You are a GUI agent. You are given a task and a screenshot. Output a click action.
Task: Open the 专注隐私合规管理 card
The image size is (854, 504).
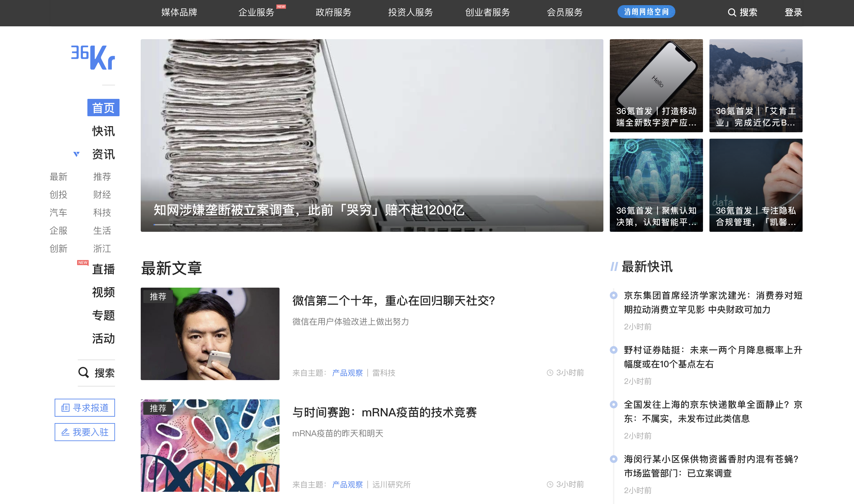click(x=756, y=185)
